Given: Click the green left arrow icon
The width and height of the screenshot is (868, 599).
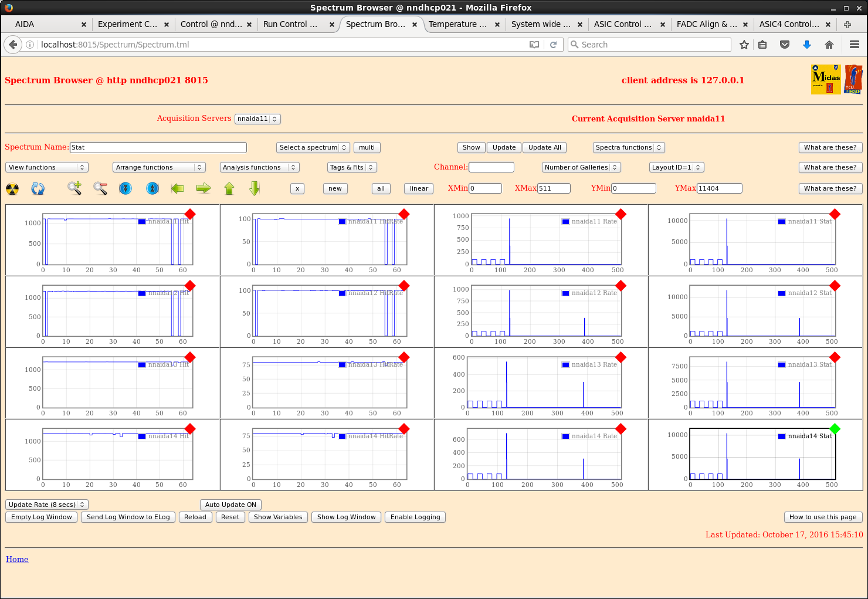Looking at the screenshot, I should tap(178, 188).
